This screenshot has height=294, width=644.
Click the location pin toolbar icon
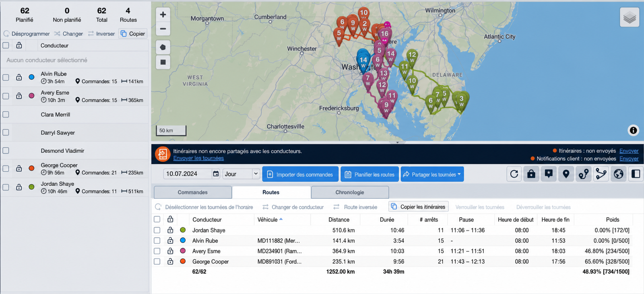pyautogui.click(x=566, y=174)
